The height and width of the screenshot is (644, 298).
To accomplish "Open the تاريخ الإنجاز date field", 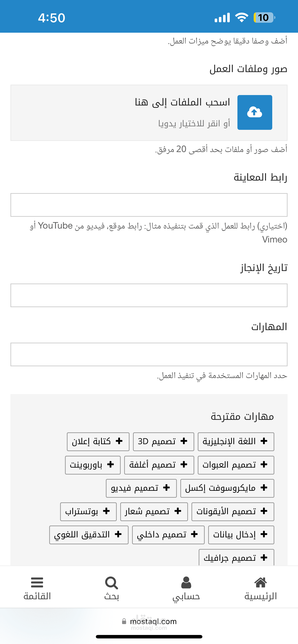I will coord(149,295).
